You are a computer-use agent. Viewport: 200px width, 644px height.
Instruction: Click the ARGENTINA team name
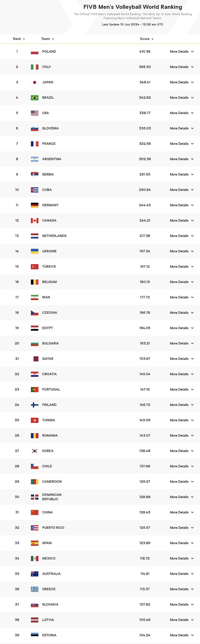52,159
